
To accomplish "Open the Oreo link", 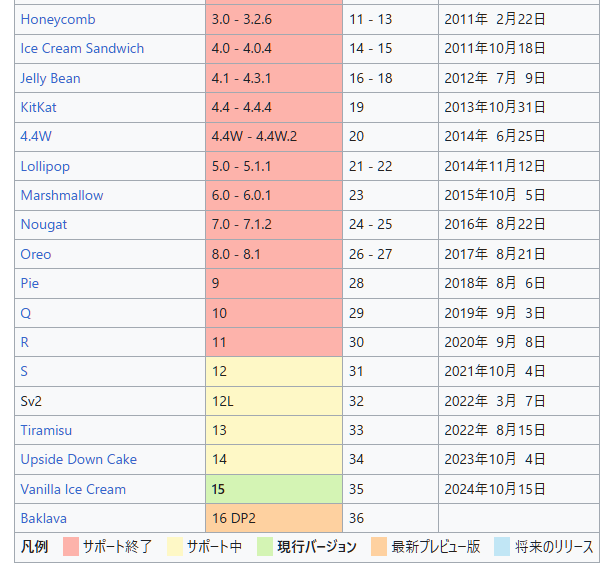I will point(36,254).
